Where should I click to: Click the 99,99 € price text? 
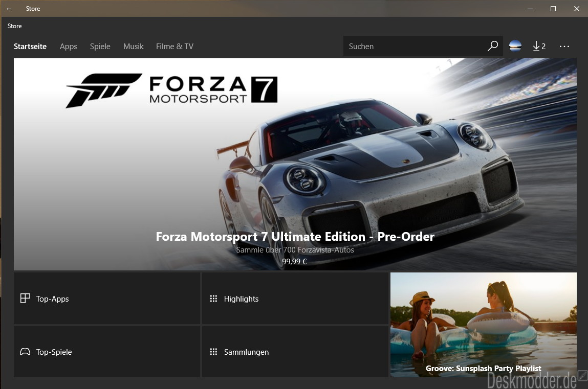point(294,262)
